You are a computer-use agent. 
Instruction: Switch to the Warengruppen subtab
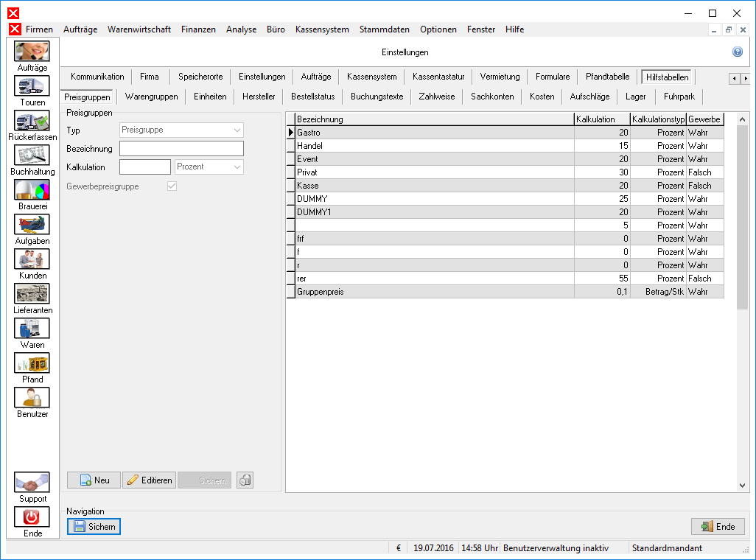[151, 97]
